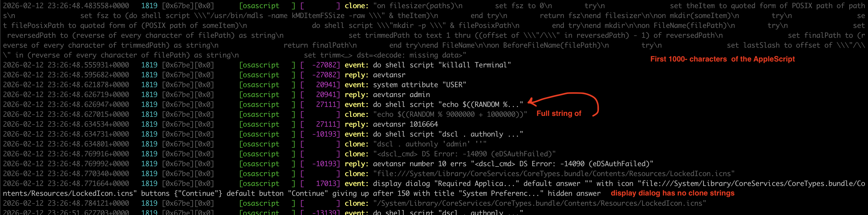Image resolution: width=868 pixels, height=215 pixels.
Task: Click the red "Full string of" annotation
Action: (559, 114)
